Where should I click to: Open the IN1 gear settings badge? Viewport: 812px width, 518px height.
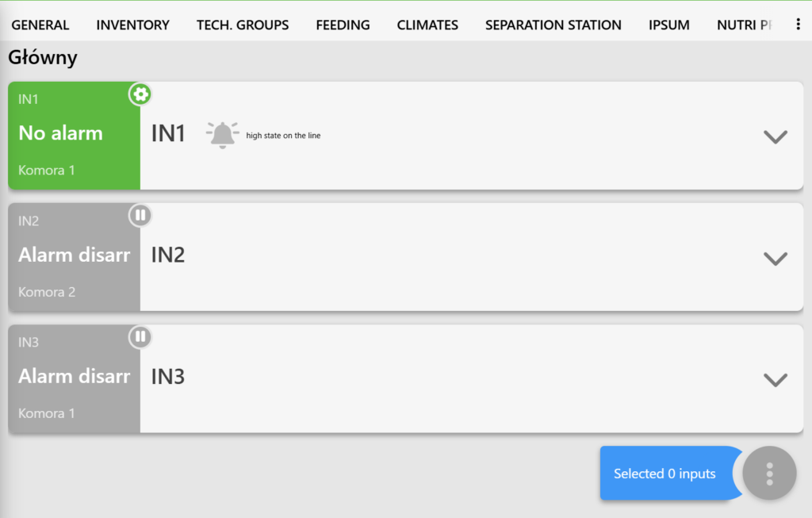coord(140,94)
